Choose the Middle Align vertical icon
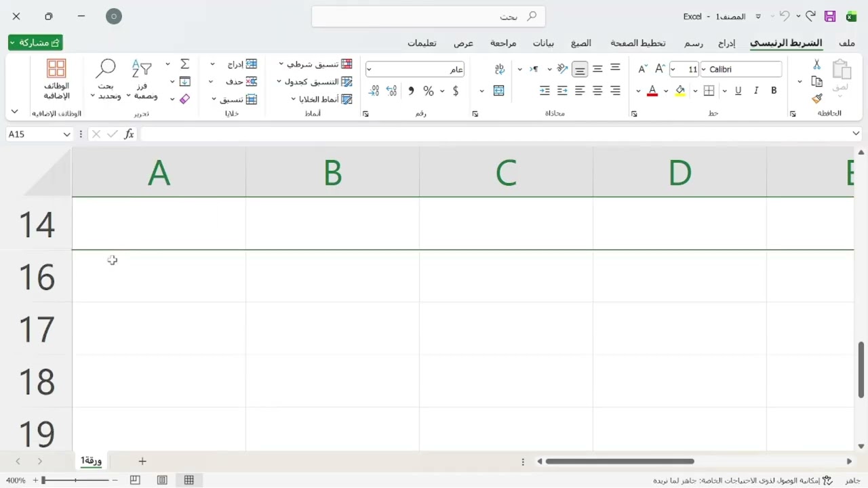The width and height of the screenshot is (868, 488). (597, 68)
